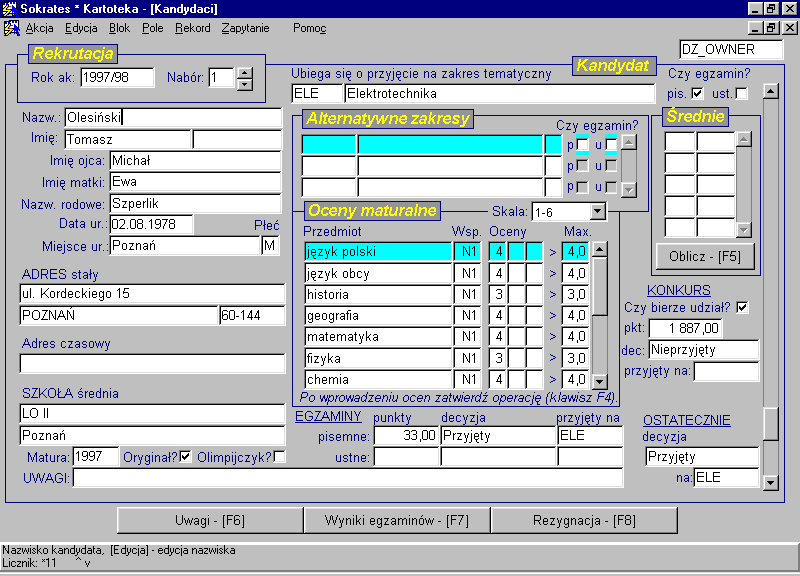The height and width of the screenshot is (576, 800).
Task: Select the 'Imię matki' field with Ewa
Action: point(195,182)
